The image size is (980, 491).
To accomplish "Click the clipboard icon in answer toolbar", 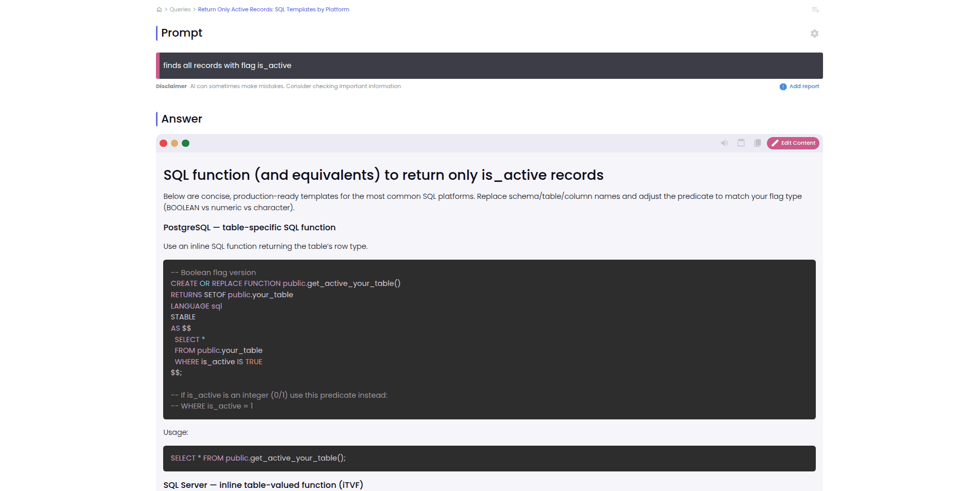I will 741,143.
